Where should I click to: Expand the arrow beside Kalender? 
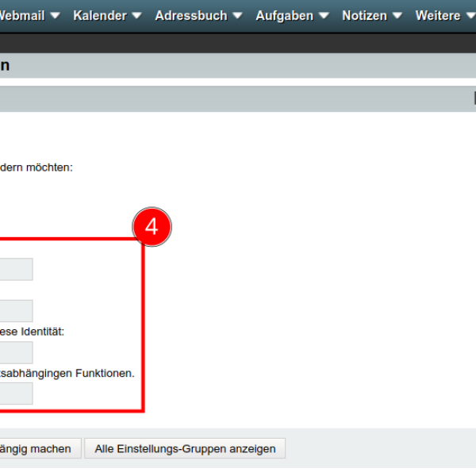(136, 16)
